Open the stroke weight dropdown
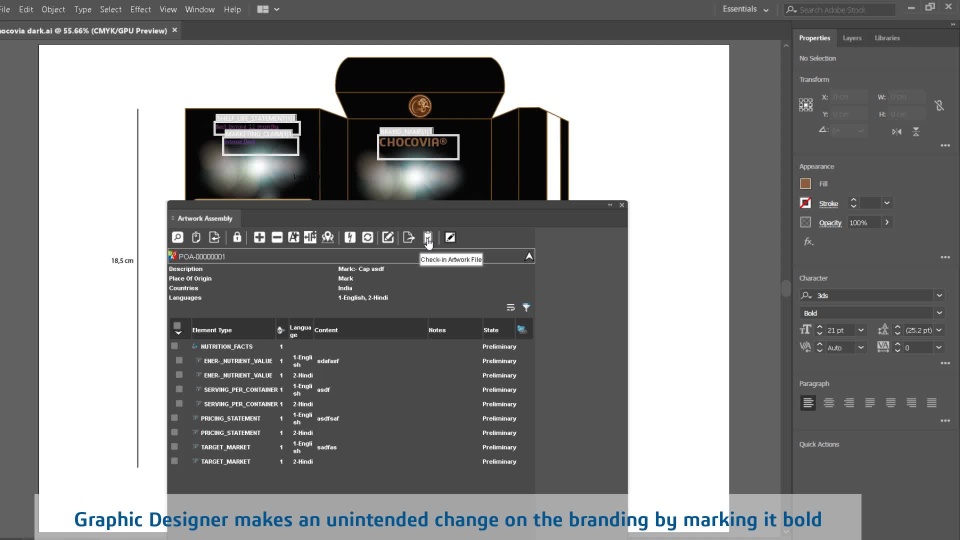Screen dimensions: 960x540 pyautogui.click(x=887, y=203)
